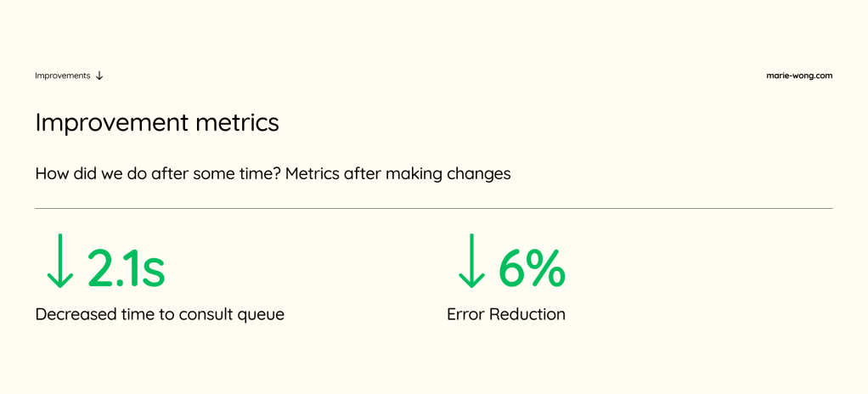The image size is (868, 394).
Task: Click the Error Reduction caption
Action: coord(506,314)
